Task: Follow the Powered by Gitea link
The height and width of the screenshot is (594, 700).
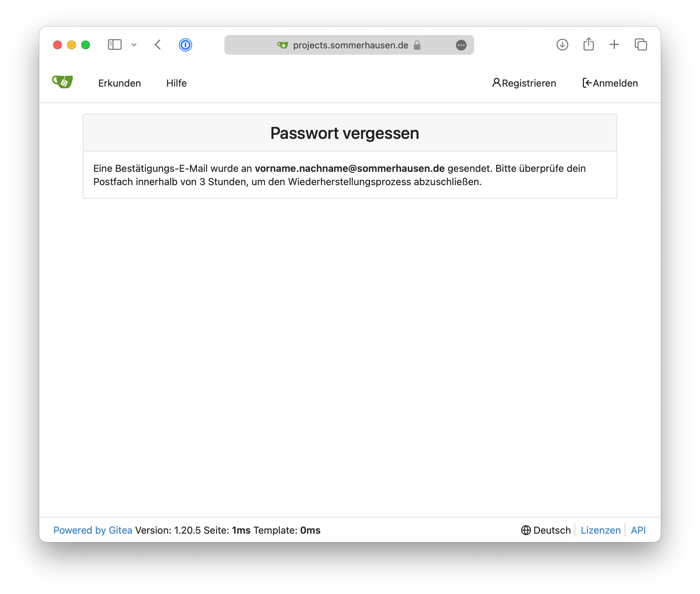Action: pos(93,530)
